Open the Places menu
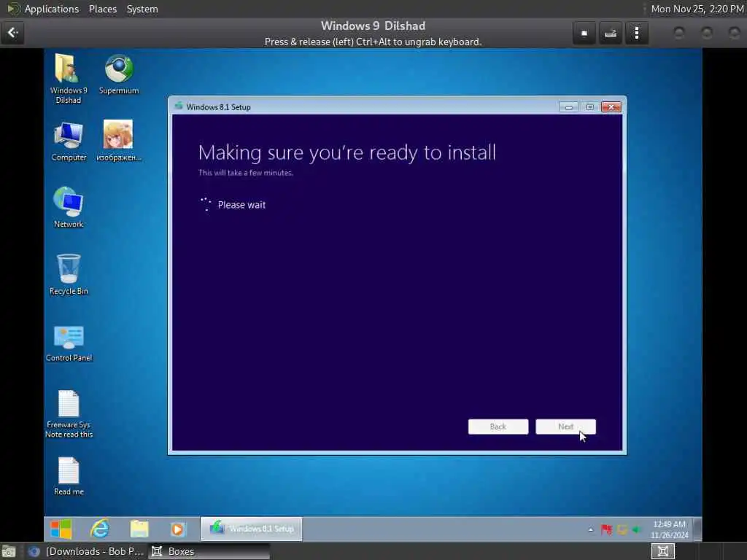Screen dimensions: 747x560 (103, 9)
